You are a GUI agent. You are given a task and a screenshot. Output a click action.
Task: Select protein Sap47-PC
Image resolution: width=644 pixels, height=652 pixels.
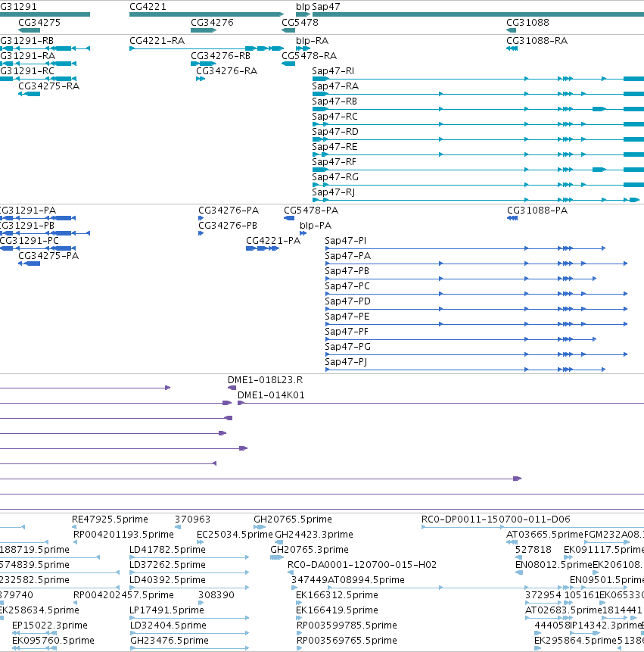coord(347,286)
